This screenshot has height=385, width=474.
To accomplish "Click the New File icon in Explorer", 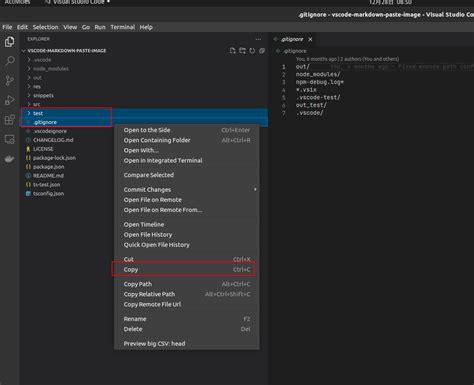I will [x=233, y=51].
